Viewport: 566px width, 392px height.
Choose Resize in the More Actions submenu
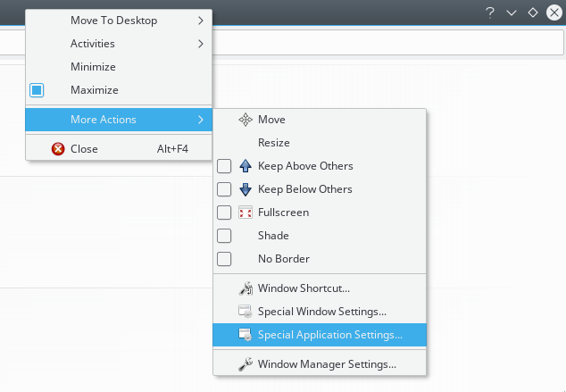pos(273,143)
